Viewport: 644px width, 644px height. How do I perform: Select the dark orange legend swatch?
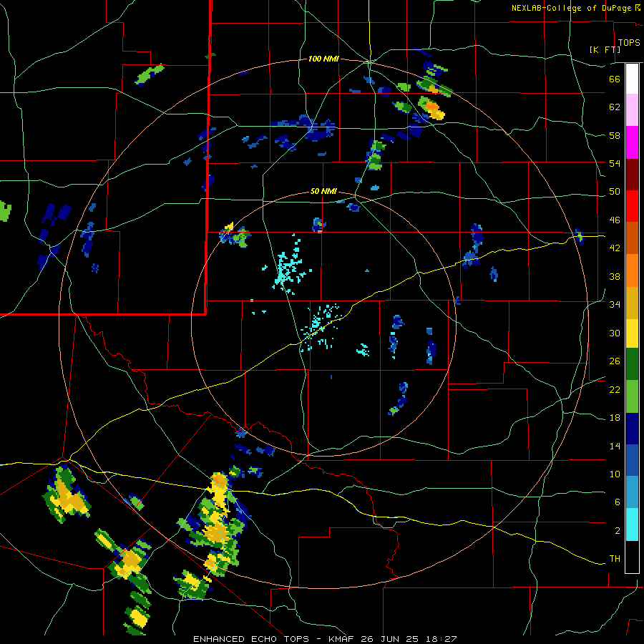pyautogui.click(x=632, y=238)
